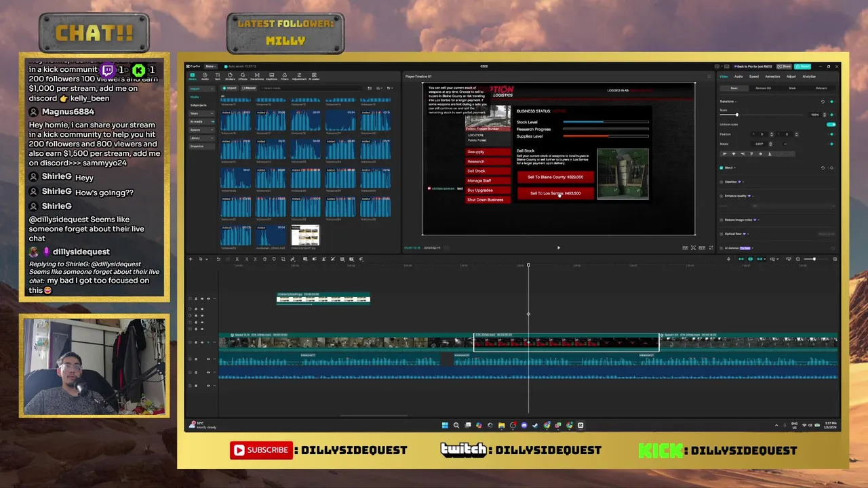Select the Remove BG sub-tab
This screenshot has height=488, width=868.
(764, 88)
